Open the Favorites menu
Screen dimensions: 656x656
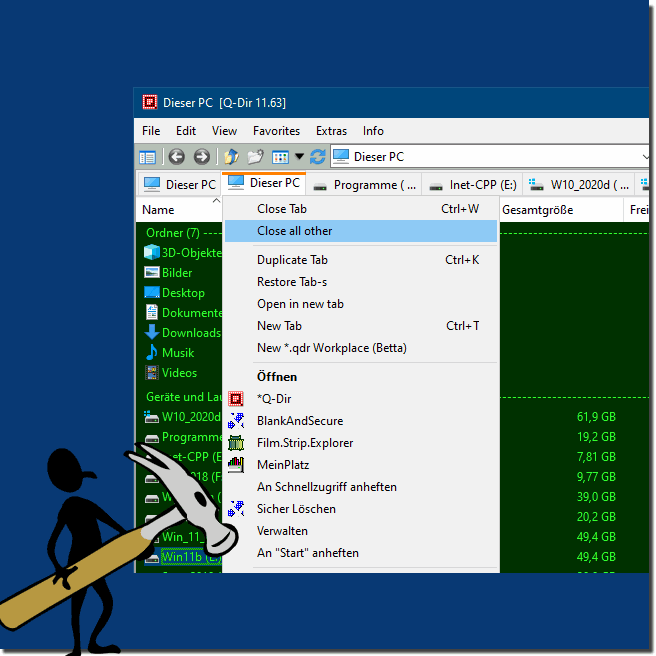click(x=276, y=131)
